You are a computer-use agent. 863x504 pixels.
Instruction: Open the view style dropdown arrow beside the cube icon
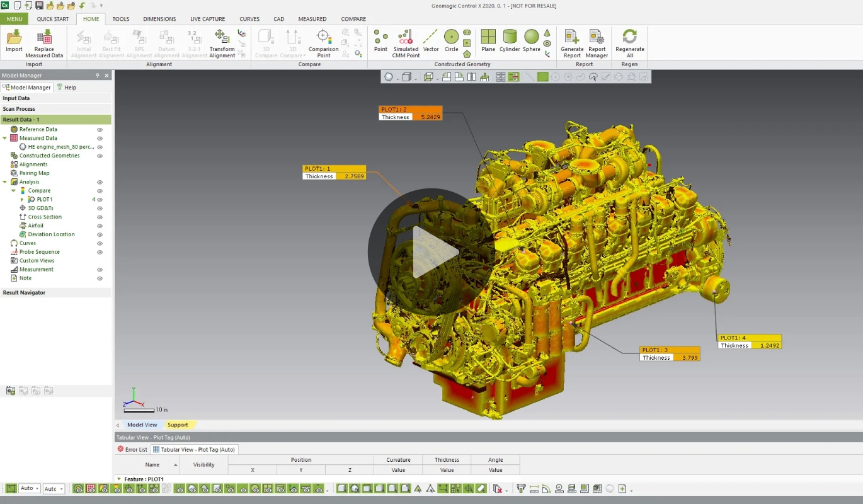(x=415, y=78)
